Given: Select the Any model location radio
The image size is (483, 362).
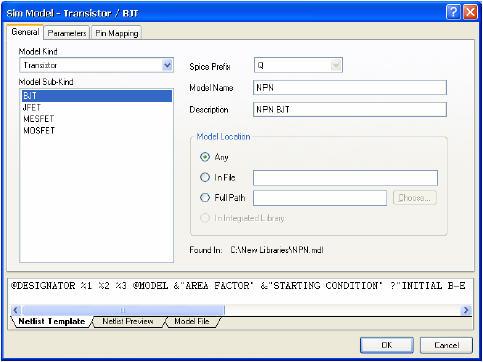Looking at the screenshot, I should [x=205, y=157].
